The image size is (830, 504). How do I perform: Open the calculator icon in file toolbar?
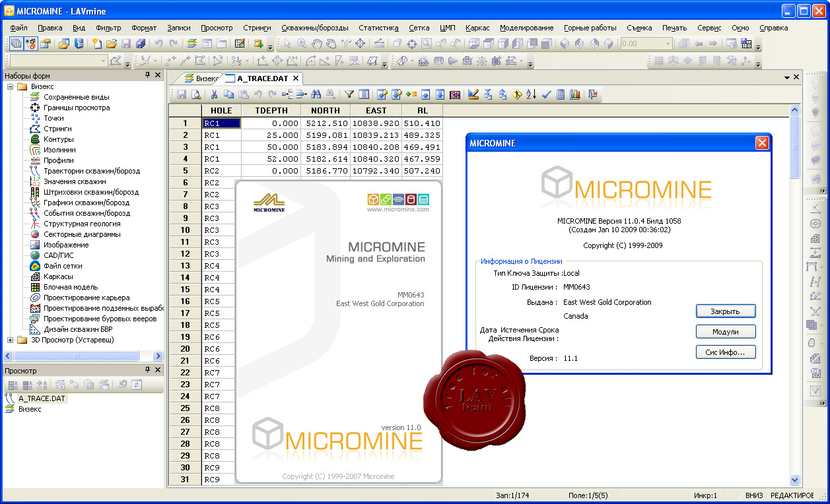(561, 94)
